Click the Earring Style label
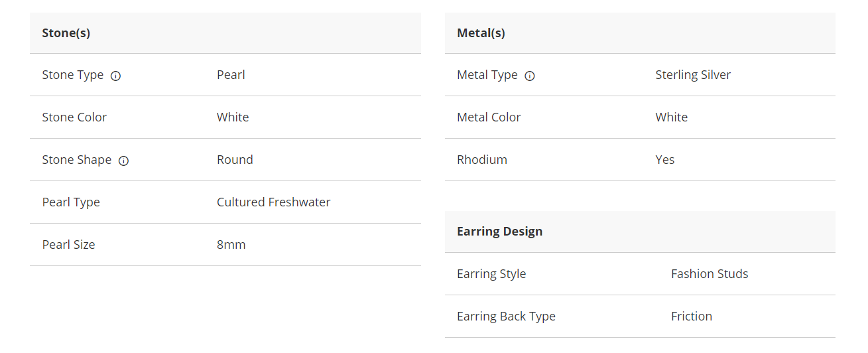Screen dimensions: 868x353 (x=491, y=274)
